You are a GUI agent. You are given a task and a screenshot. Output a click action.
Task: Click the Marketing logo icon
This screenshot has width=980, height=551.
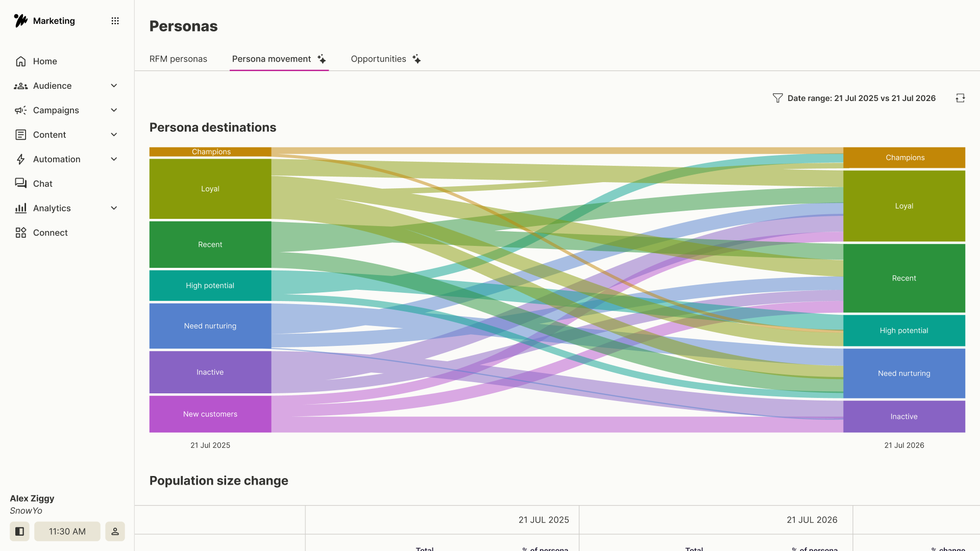tap(20, 20)
